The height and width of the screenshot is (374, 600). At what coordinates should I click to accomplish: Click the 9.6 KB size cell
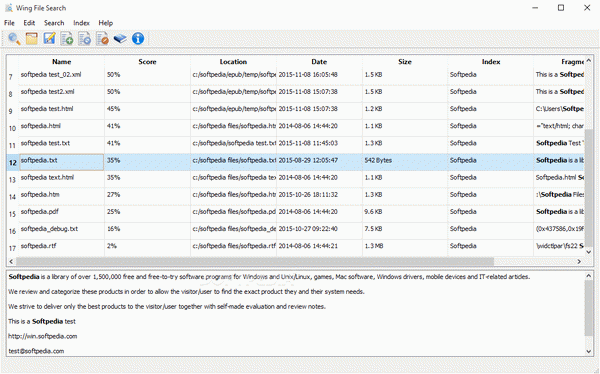(405, 214)
